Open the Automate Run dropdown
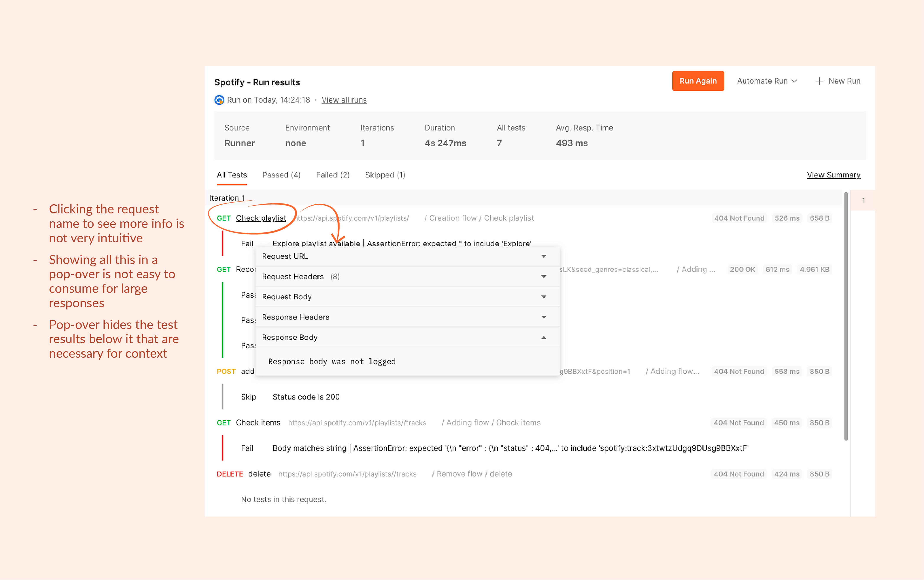This screenshot has height=580, width=924. pos(767,81)
